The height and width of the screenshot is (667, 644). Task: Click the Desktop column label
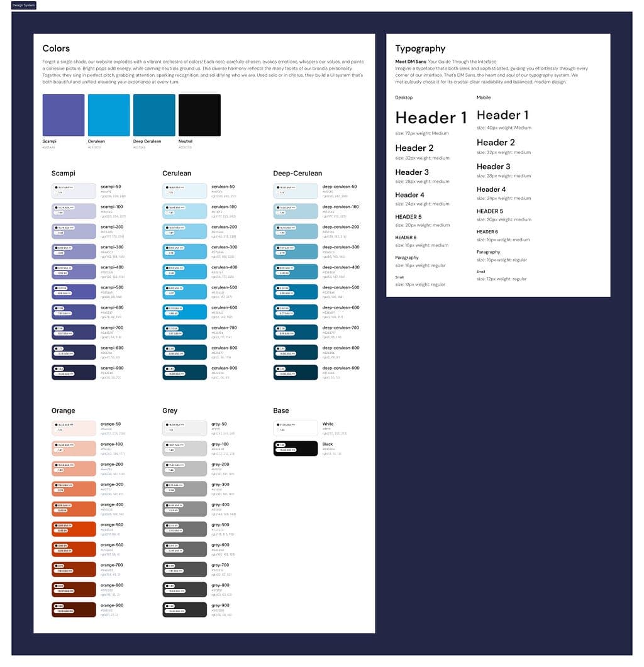pyautogui.click(x=404, y=97)
